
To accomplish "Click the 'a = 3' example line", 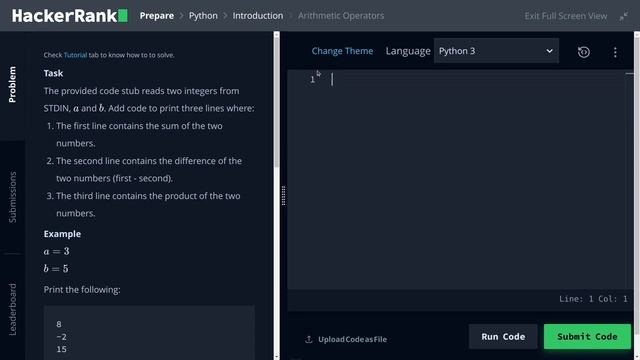I will tap(56, 251).
